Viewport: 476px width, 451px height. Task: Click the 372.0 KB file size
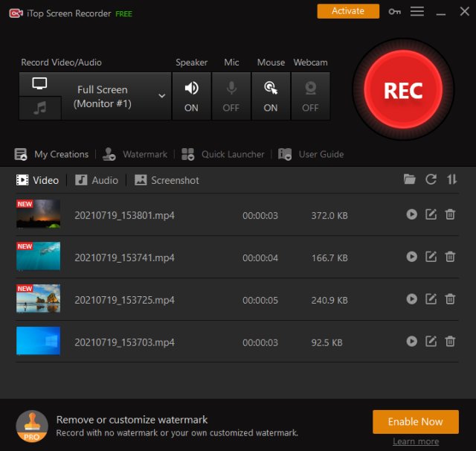click(x=329, y=216)
